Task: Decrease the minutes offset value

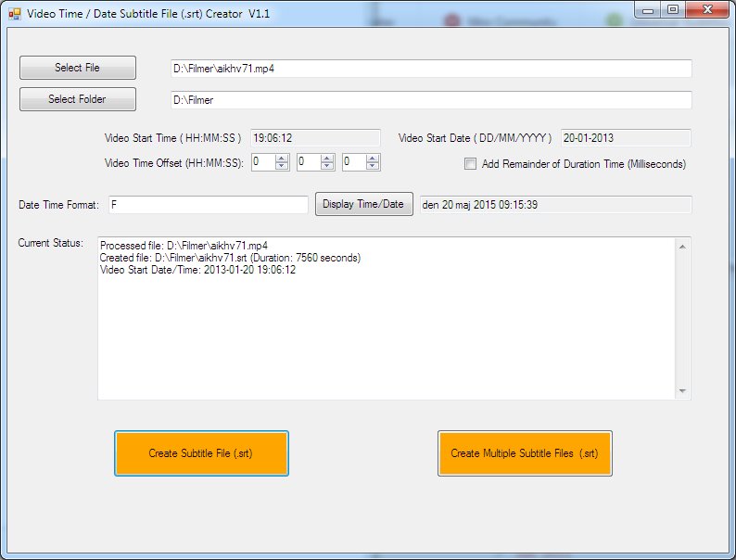Action: point(327,166)
